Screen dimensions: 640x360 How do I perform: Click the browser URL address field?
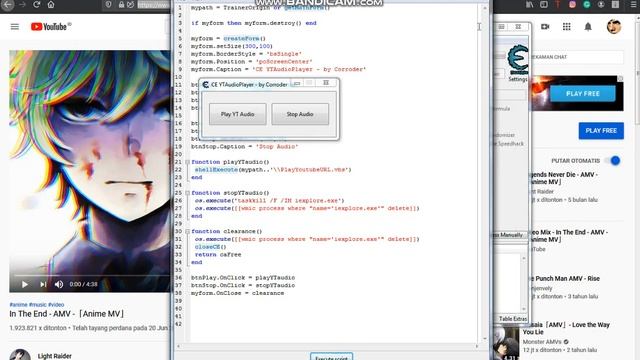point(154,5)
